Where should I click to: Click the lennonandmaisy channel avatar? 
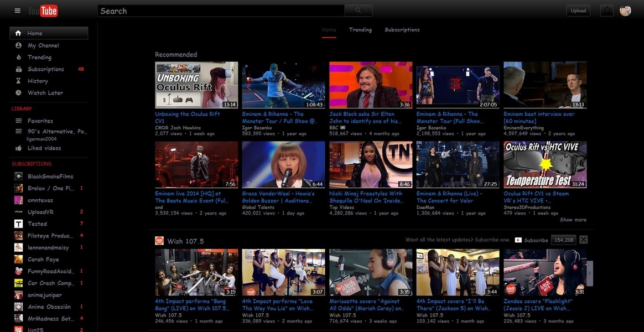pyautogui.click(x=18, y=248)
